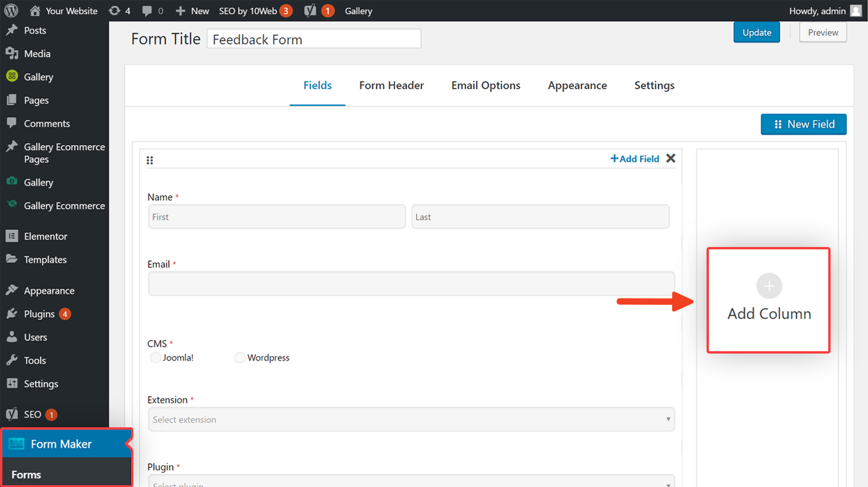The height and width of the screenshot is (487, 868).
Task: Click the Email input field
Action: click(412, 283)
